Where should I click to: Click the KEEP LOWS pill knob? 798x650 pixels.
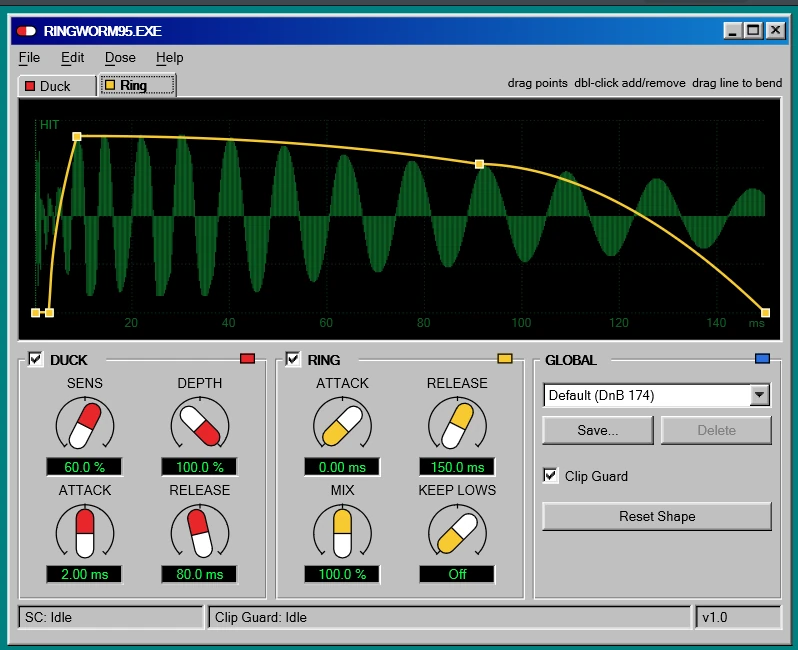[458, 532]
